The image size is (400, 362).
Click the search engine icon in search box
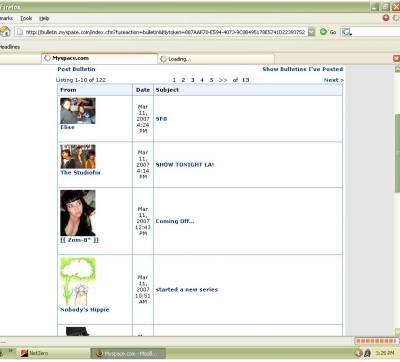(347, 32)
